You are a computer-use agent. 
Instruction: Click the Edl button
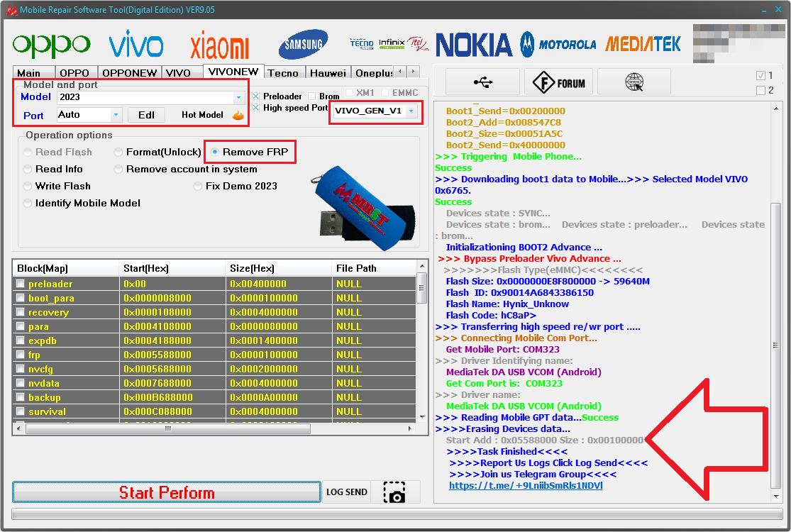(146, 115)
